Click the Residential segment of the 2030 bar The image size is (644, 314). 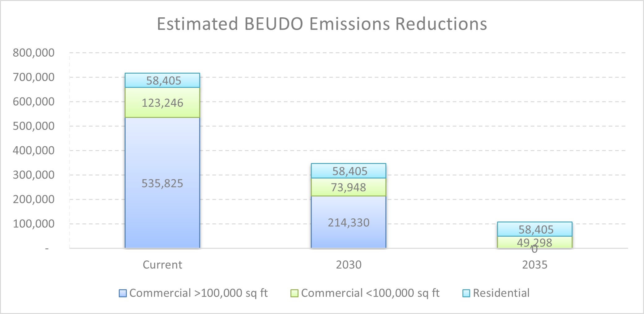pos(349,171)
